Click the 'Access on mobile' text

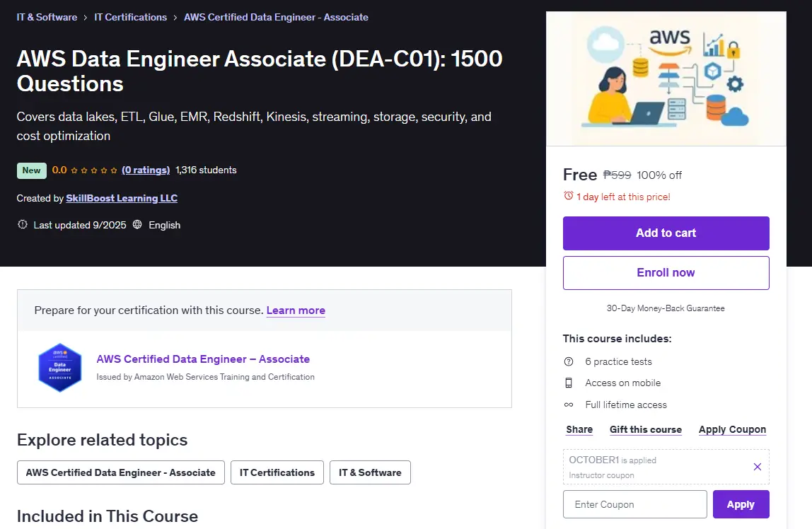coord(623,383)
